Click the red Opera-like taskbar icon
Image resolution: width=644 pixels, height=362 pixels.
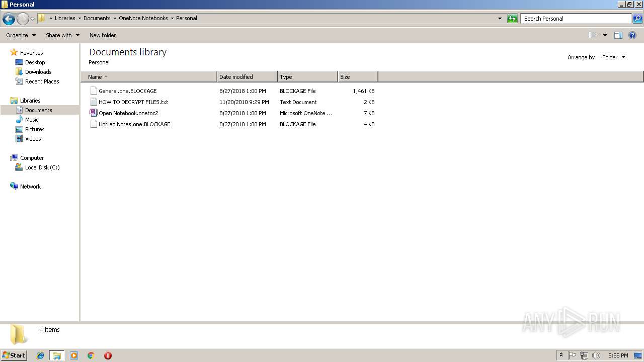pyautogui.click(x=108, y=355)
